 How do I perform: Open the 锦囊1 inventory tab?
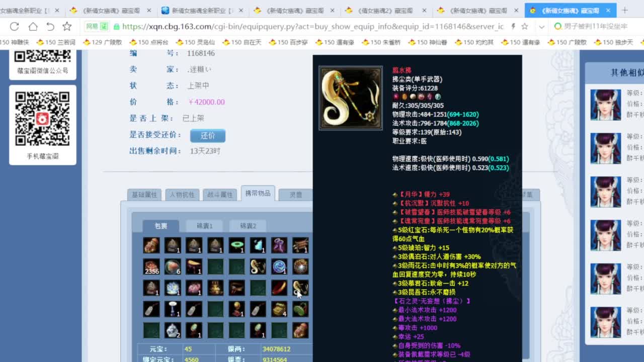(205, 226)
